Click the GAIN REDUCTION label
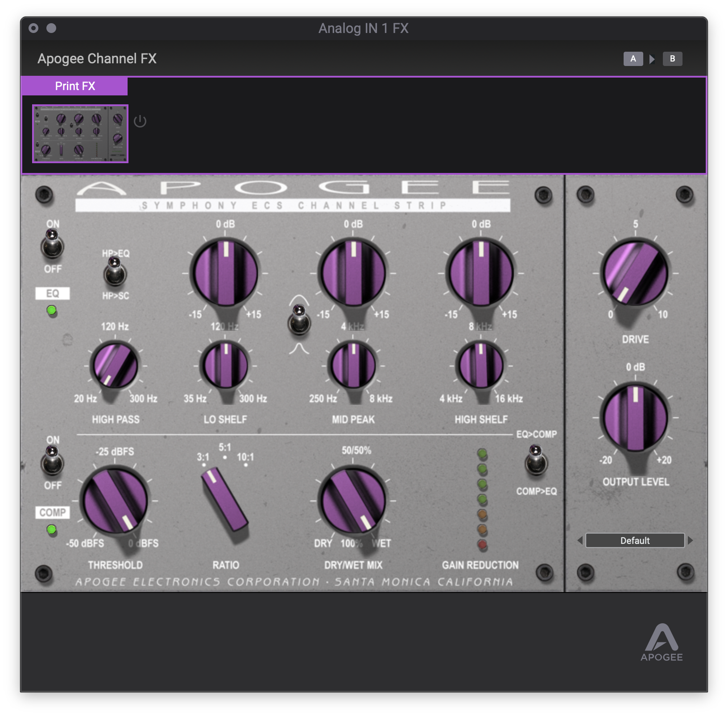The width and height of the screenshot is (728, 716). click(480, 565)
